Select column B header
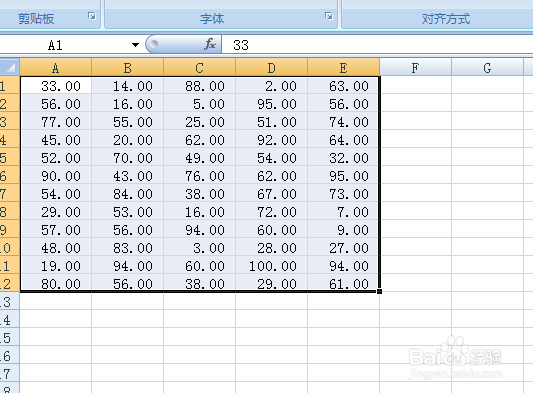Viewport: 533px width, 393px height. click(127, 67)
